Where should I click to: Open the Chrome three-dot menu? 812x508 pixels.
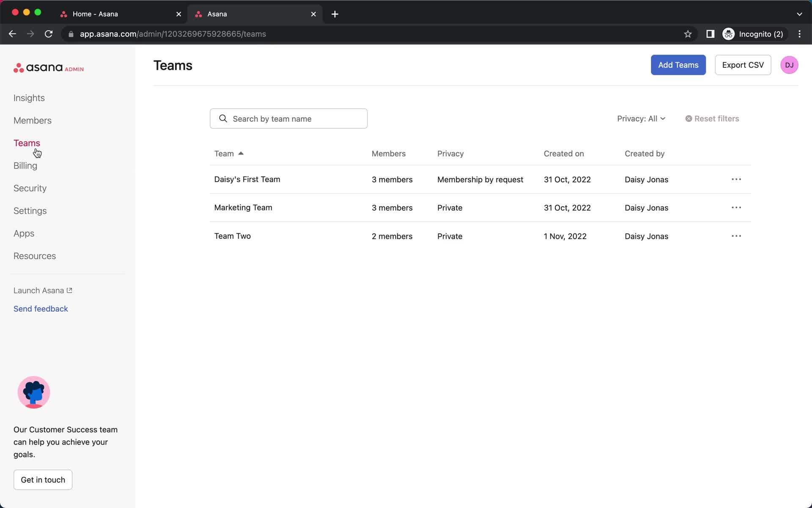[x=799, y=34]
